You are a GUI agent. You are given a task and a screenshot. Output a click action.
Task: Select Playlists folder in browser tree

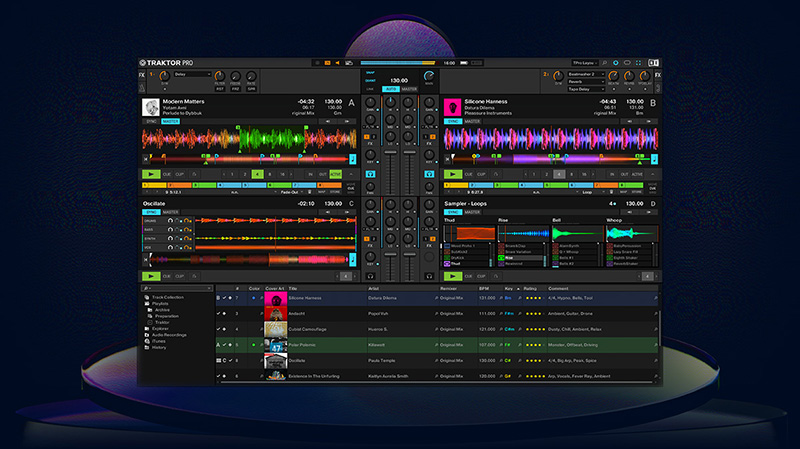tap(160, 304)
